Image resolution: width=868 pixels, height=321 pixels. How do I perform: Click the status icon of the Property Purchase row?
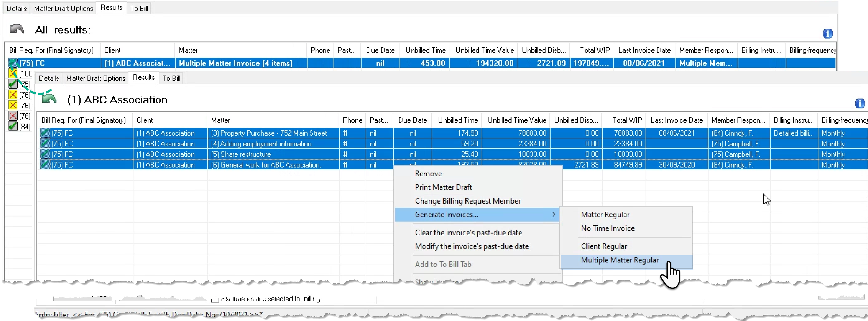coord(45,133)
